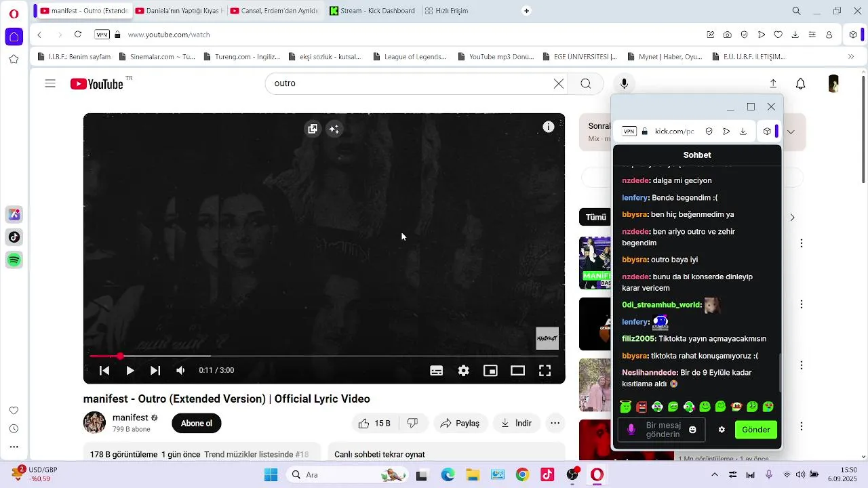The width and height of the screenshot is (868, 488).
Task: Enable miniplayer mode on the video
Action: [490, 371]
